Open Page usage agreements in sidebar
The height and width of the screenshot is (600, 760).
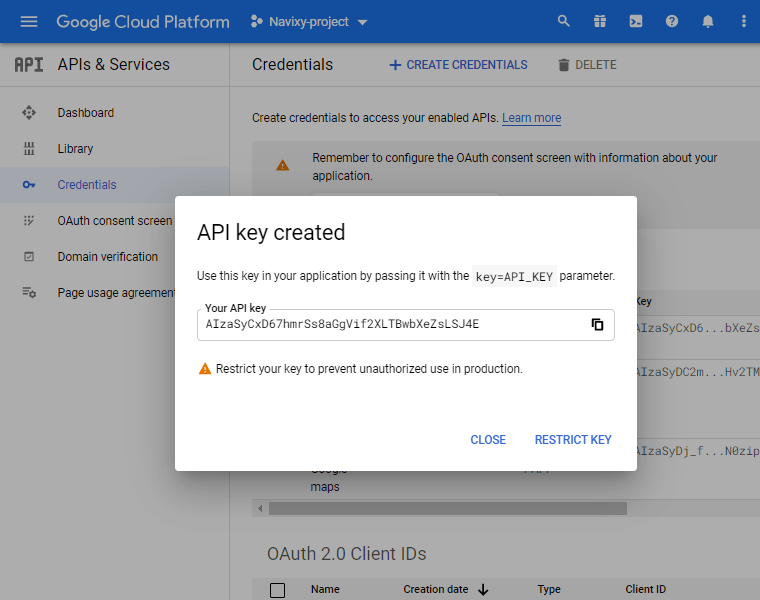(116, 293)
